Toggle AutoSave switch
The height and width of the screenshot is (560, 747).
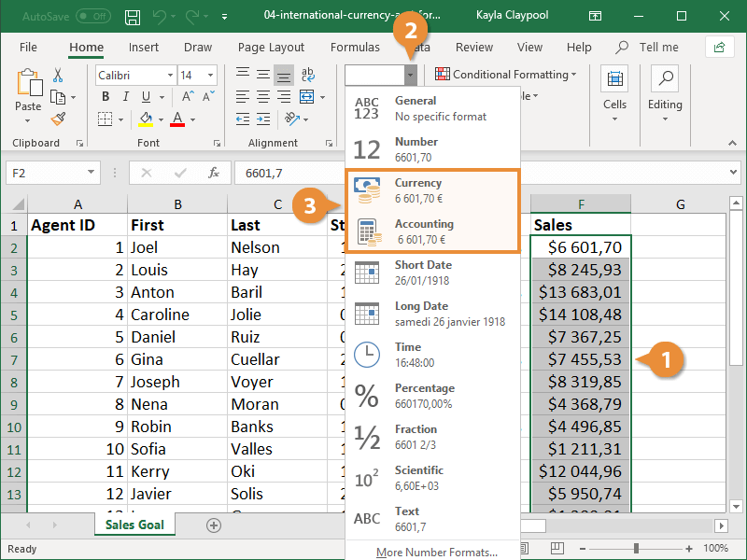(93, 17)
